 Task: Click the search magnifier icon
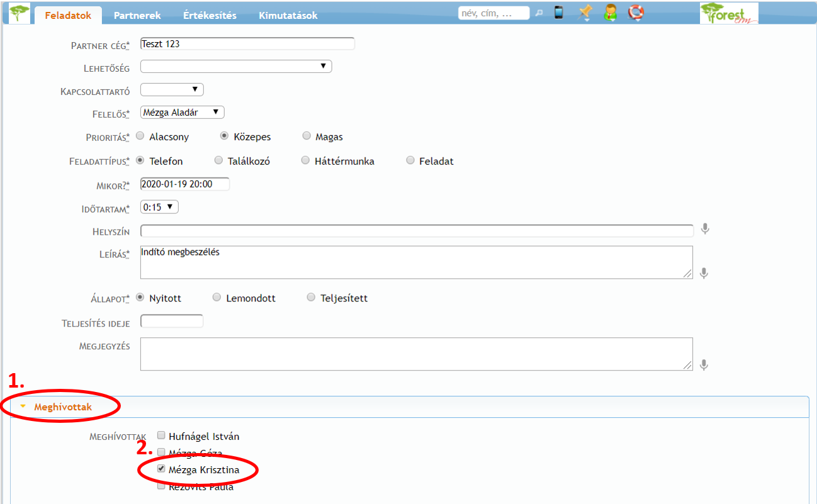click(x=539, y=13)
